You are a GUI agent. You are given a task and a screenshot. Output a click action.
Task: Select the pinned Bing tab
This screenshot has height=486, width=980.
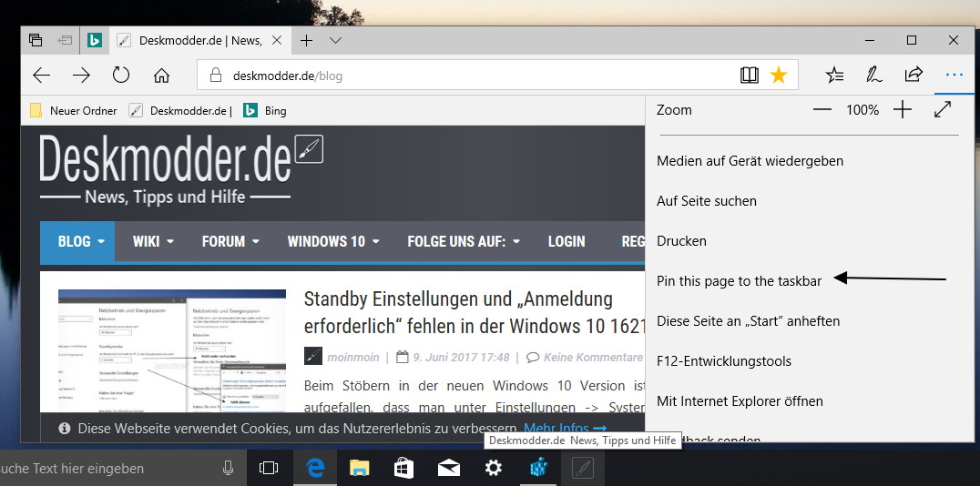tap(95, 41)
